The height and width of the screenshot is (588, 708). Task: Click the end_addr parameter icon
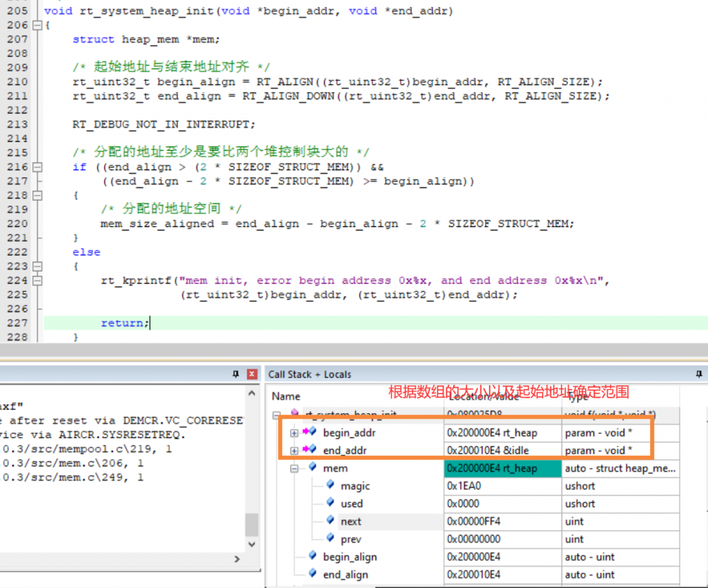pos(310,450)
